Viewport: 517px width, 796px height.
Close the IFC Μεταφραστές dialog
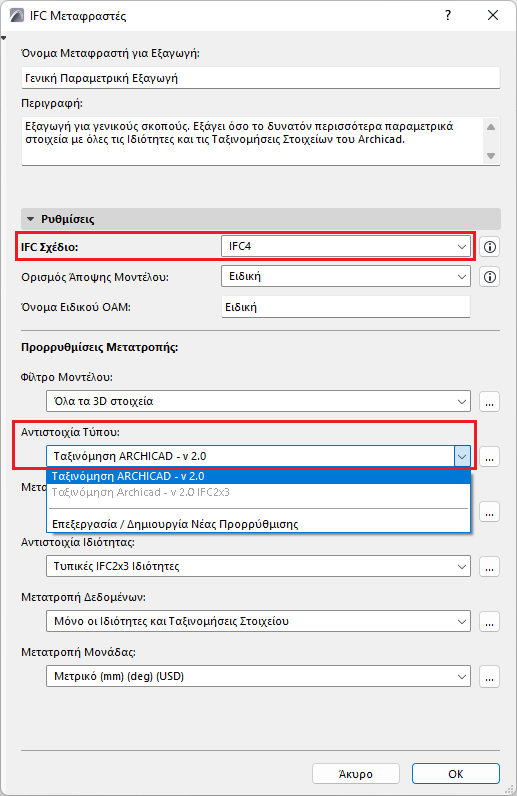pos(493,15)
